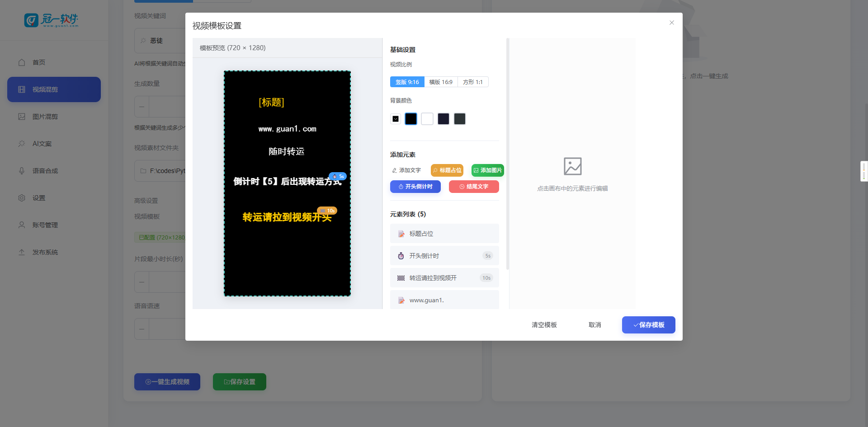This screenshot has width=868, height=427.
Task: Click the 5s countdown badge on canvas
Action: point(338,176)
